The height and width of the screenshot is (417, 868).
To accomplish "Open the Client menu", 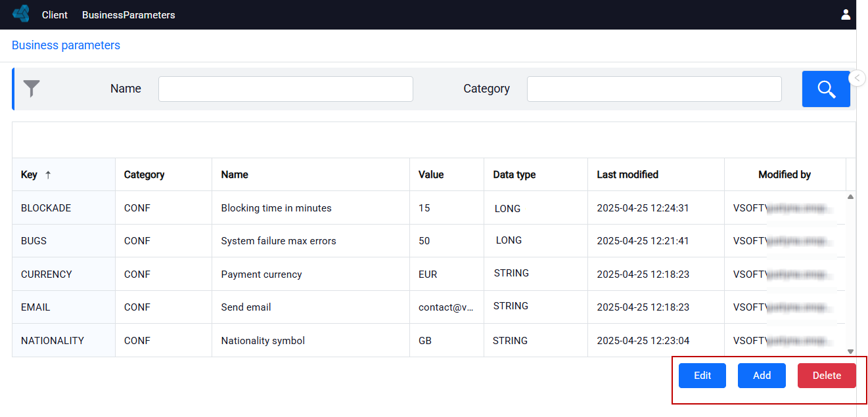I will (55, 14).
